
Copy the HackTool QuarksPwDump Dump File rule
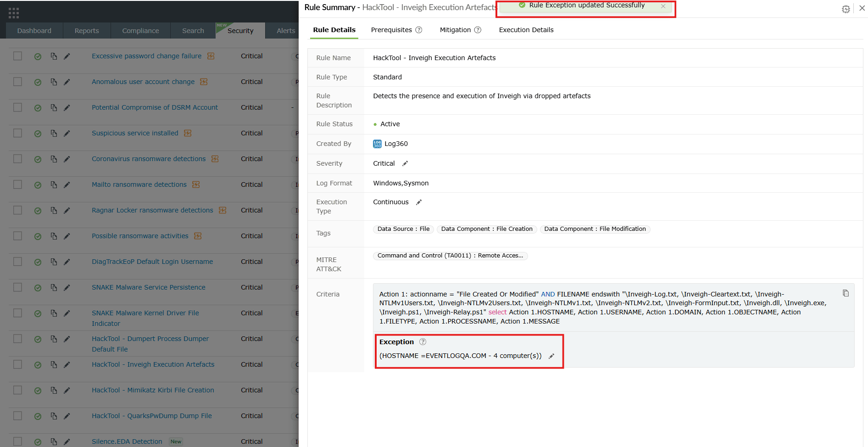[54, 416]
